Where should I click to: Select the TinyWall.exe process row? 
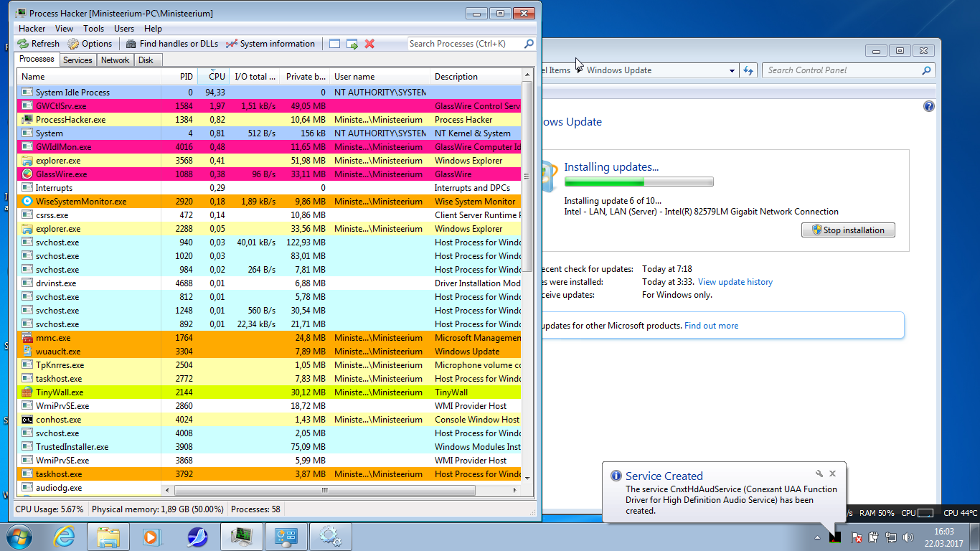(60, 392)
